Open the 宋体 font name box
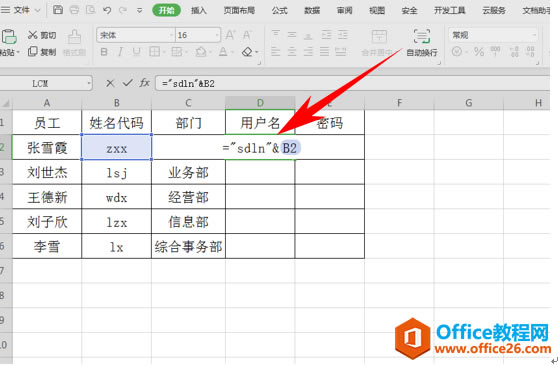 (x=135, y=35)
